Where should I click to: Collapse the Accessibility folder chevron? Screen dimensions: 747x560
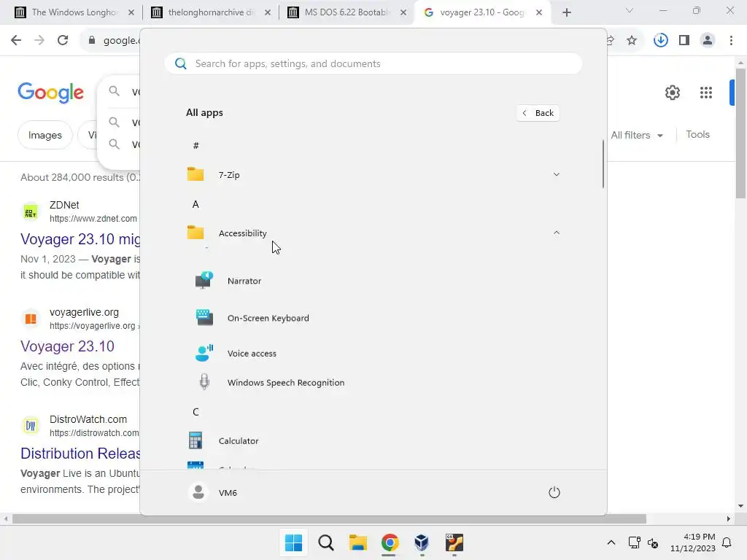[556, 233]
